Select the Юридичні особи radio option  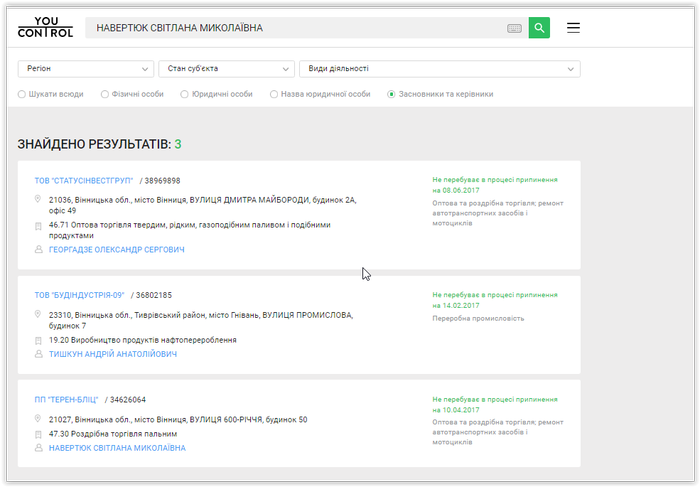coord(184,94)
